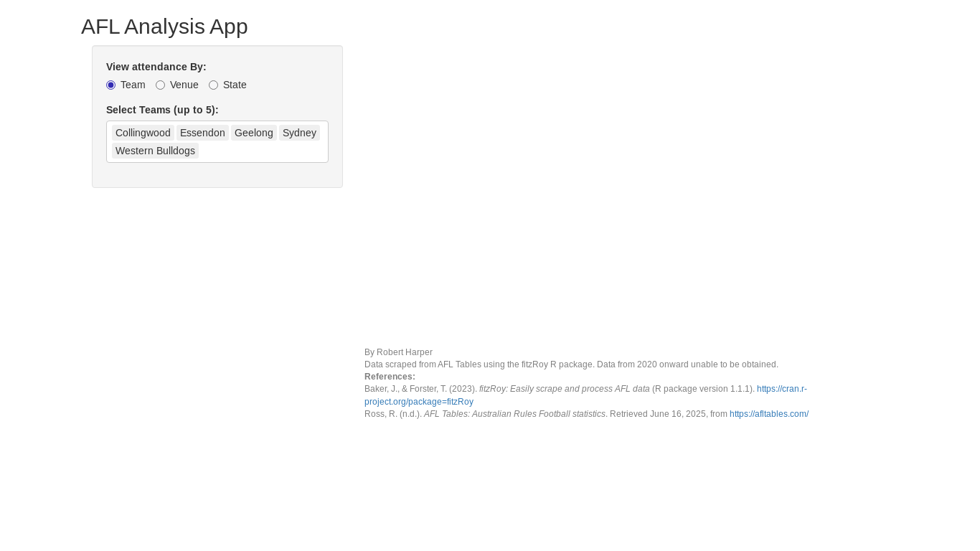Click the Essendon team tag
The height and width of the screenshot is (551, 980).
point(202,133)
